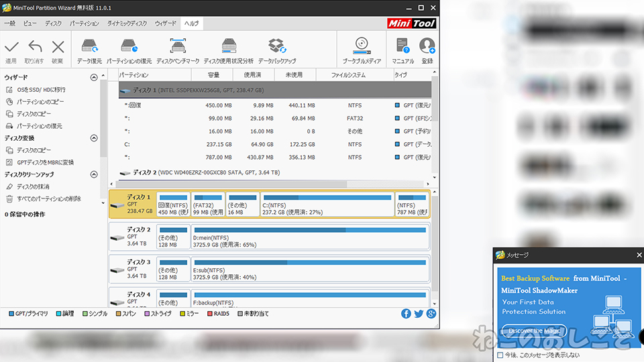Open the Wizard (ウィザード) menu
Image resolution: width=644 pixels, height=362 pixels.
tap(166, 23)
